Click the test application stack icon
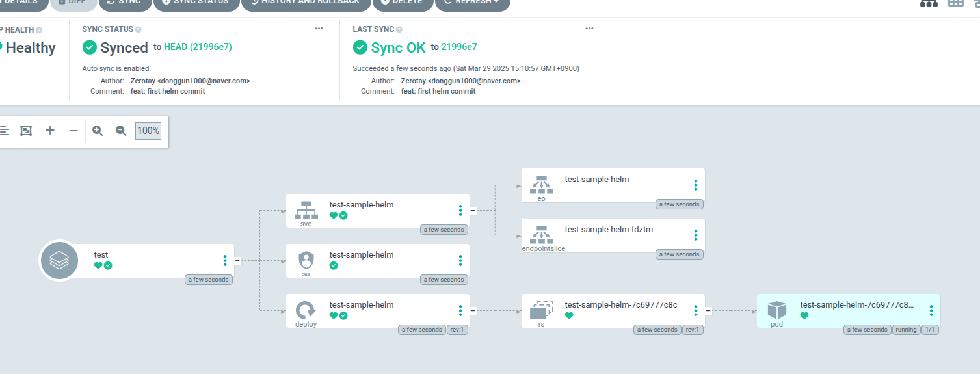 (x=59, y=261)
